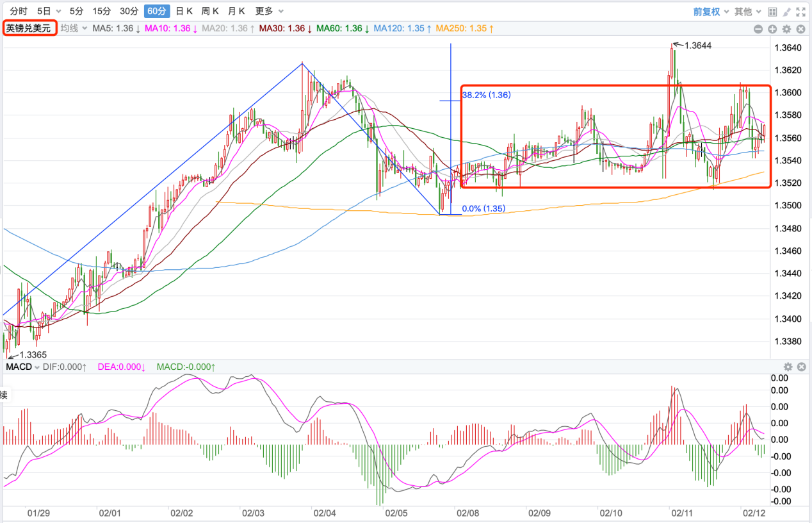Close the MA indicator bar with X icon
The height and width of the screenshot is (523, 812).
coord(800,29)
